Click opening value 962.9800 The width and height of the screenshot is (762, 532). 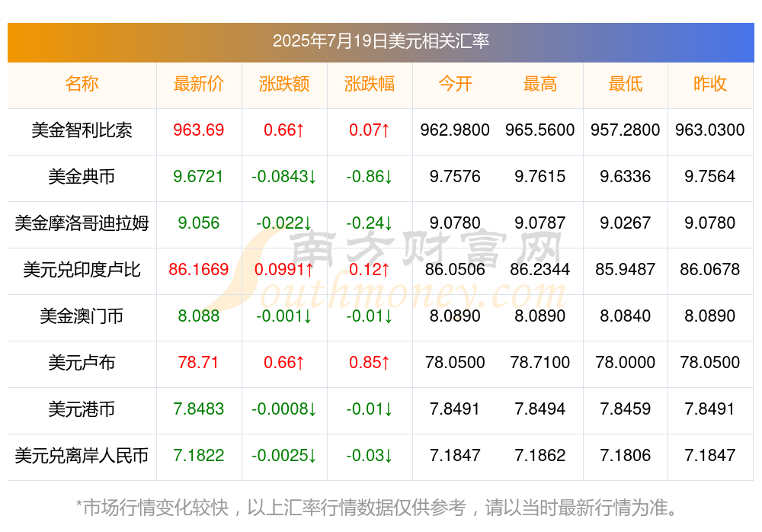point(455,130)
